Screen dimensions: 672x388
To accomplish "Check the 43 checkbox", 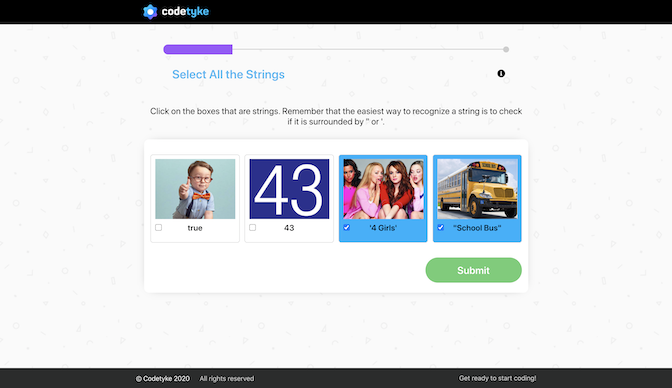I will pyautogui.click(x=252, y=227).
